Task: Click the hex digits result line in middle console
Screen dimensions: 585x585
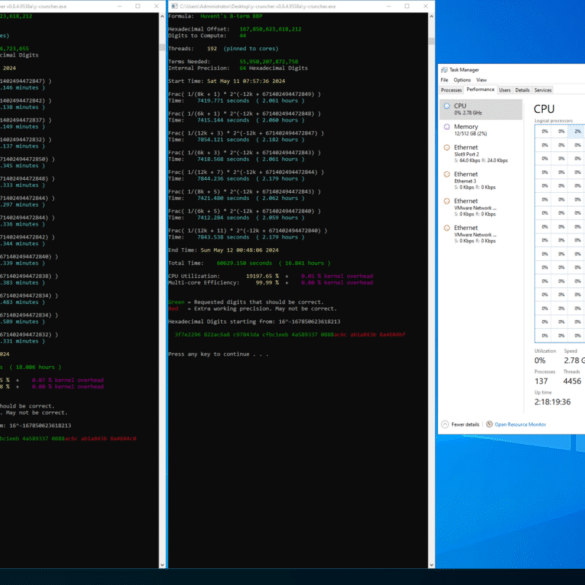Action: click(x=290, y=335)
